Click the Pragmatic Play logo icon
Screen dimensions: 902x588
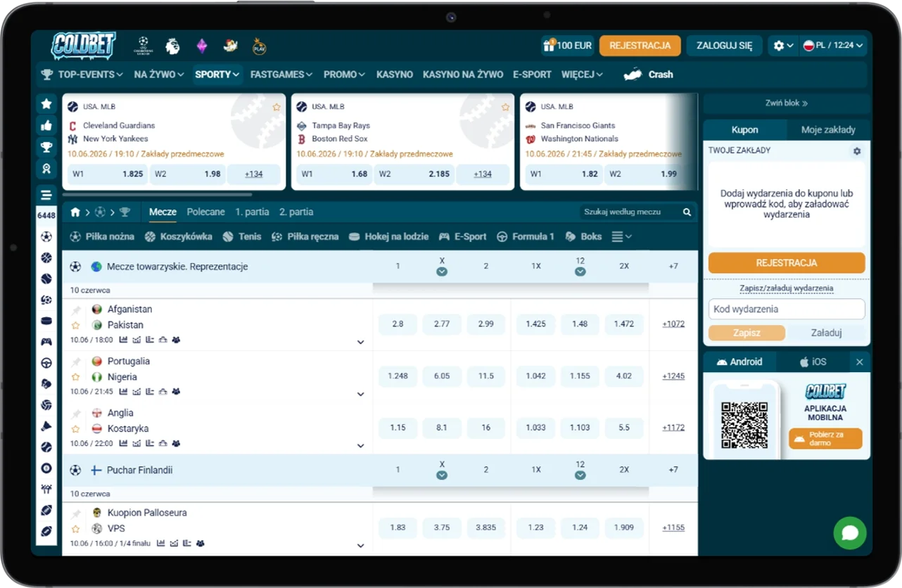tap(260, 46)
